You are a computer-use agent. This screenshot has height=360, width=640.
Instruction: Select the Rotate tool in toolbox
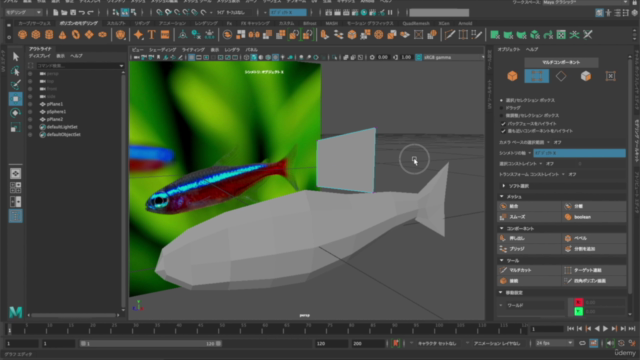coord(16,113)
